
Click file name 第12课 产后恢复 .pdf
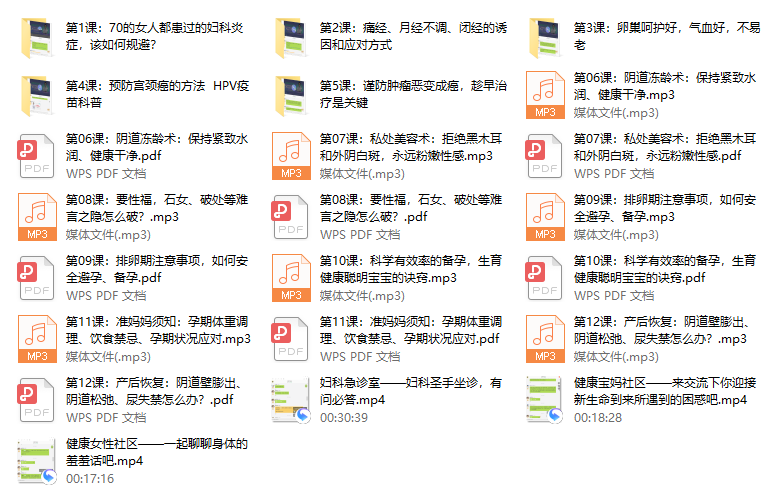[x=154, y=391]
